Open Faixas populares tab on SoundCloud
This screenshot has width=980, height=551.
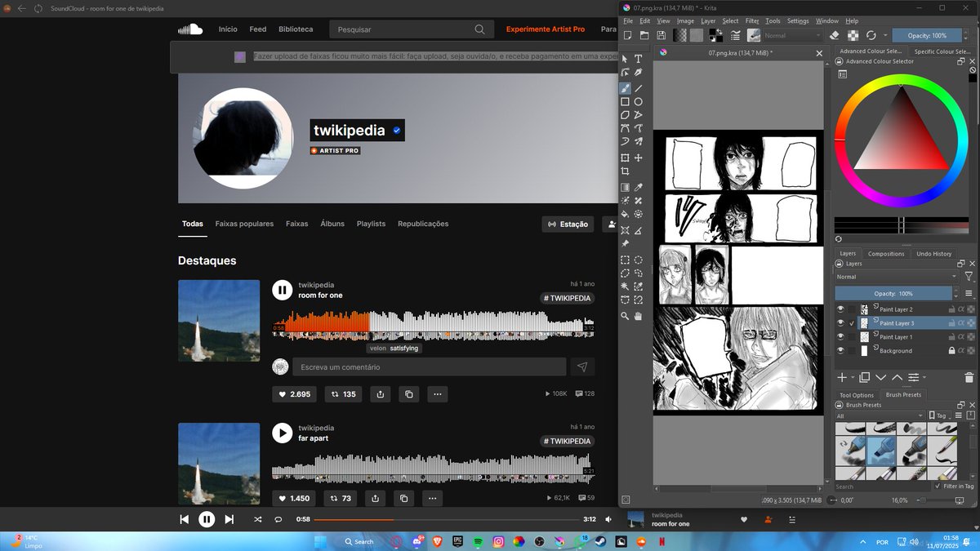(x=244, y=224)
